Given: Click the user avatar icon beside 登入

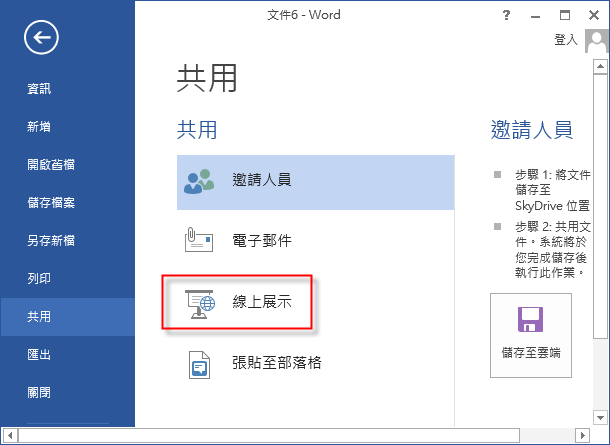Looking at the screenshot, I should click(x=596, y=41).
